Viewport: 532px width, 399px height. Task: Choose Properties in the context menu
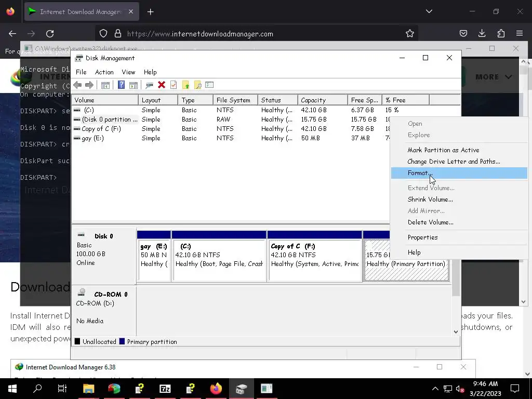[x=459, y=237]
